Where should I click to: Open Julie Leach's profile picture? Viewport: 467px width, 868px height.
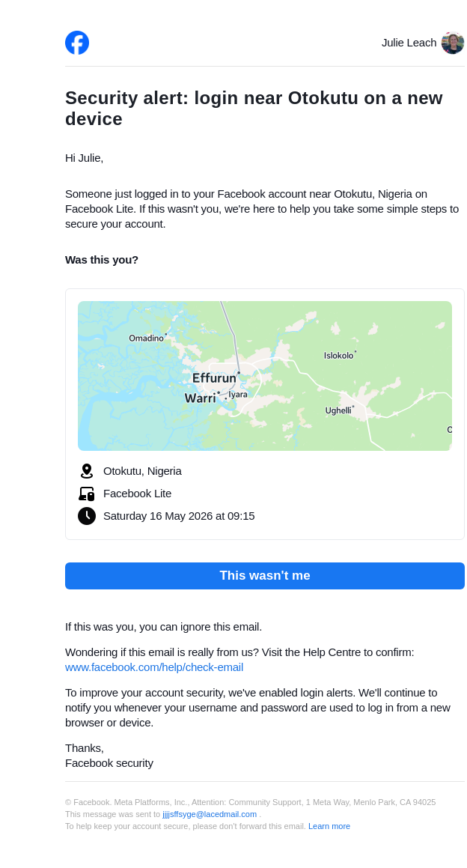click(x=453, y=43)
